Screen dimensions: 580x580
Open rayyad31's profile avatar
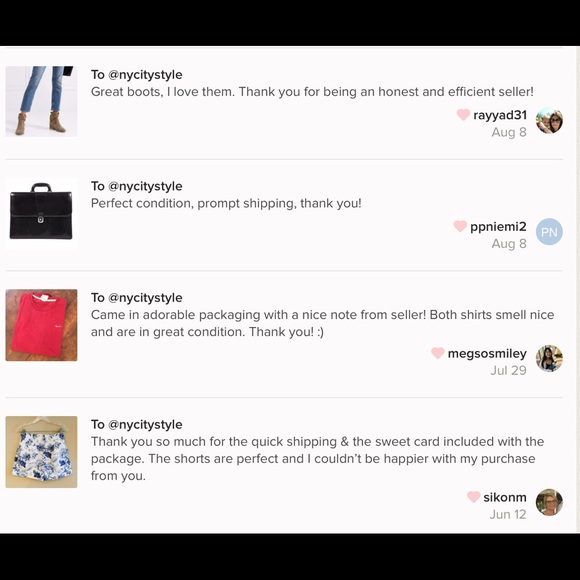point(549,120)
